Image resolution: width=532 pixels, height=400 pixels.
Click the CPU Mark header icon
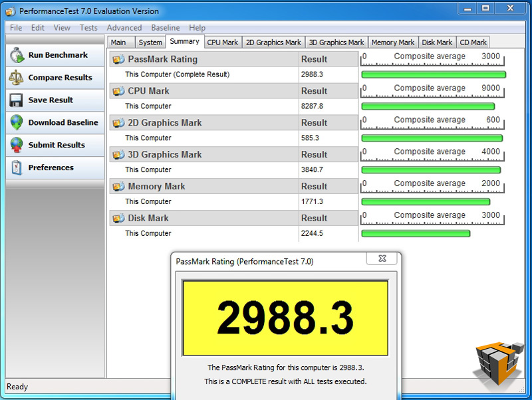118,91
